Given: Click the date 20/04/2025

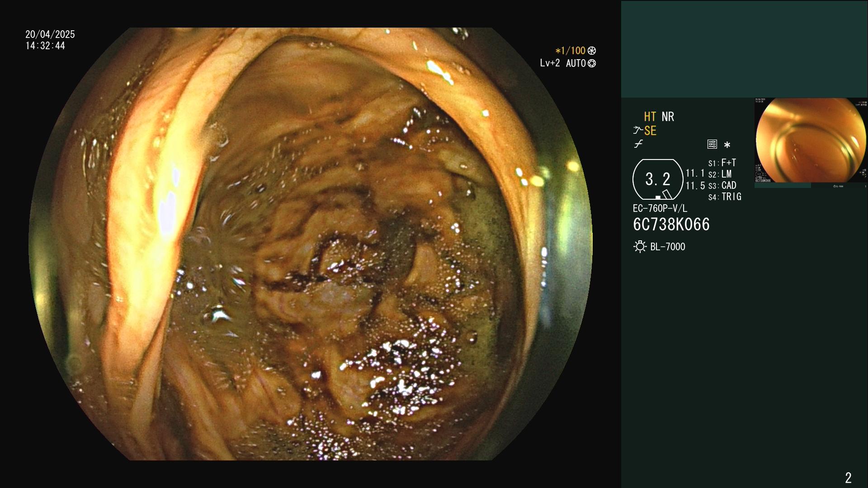Looking at the screenshot, I should pyautogui.click(x=50, y=34).
